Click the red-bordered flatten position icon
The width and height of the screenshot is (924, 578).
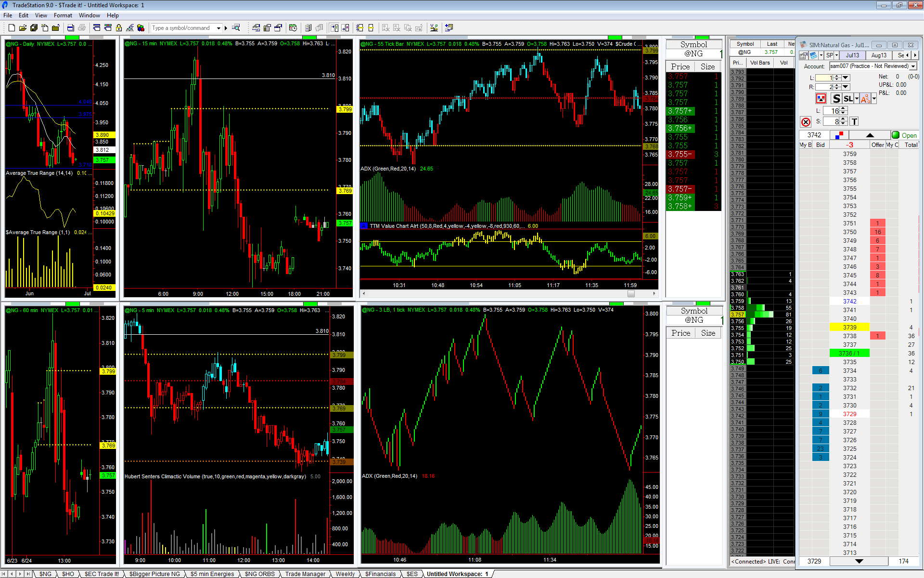pos(821,99)
